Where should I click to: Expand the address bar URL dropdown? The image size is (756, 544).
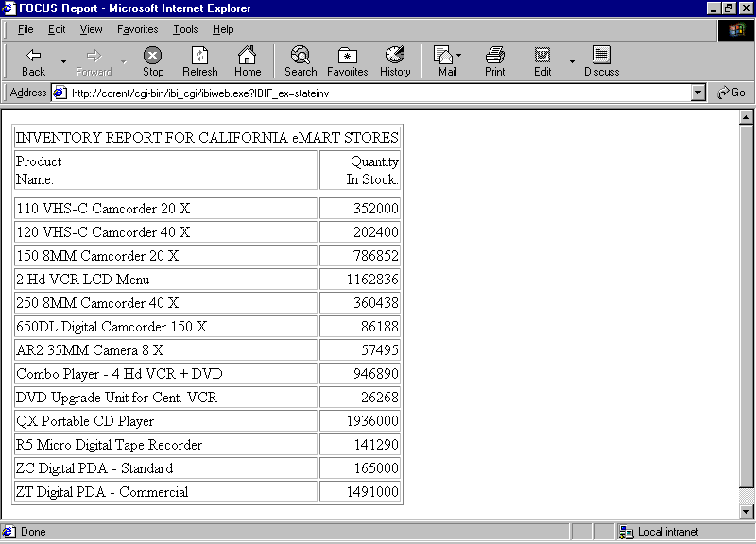click(x=698, y=93)
